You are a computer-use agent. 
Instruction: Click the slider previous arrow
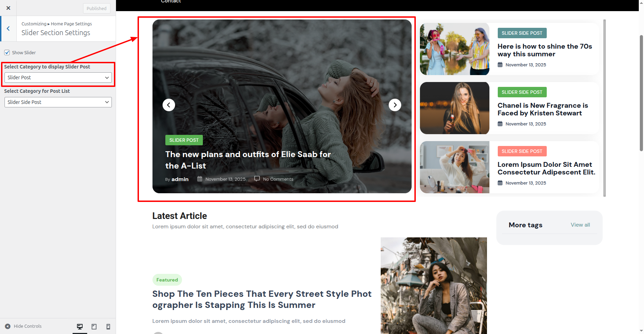click(x=169, y=105)
